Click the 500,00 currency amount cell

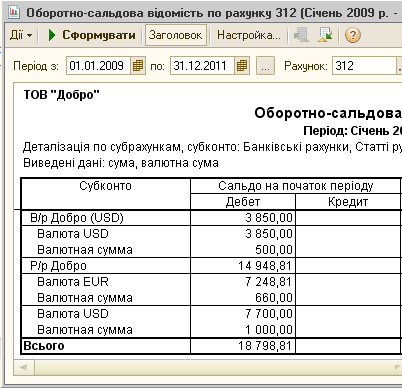tap(243, 250)
